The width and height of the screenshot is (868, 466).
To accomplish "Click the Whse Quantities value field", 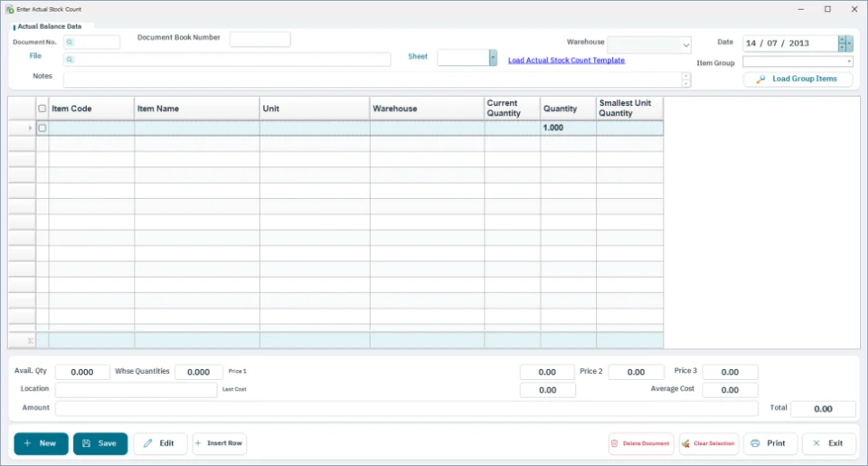I will coord(199,372).
